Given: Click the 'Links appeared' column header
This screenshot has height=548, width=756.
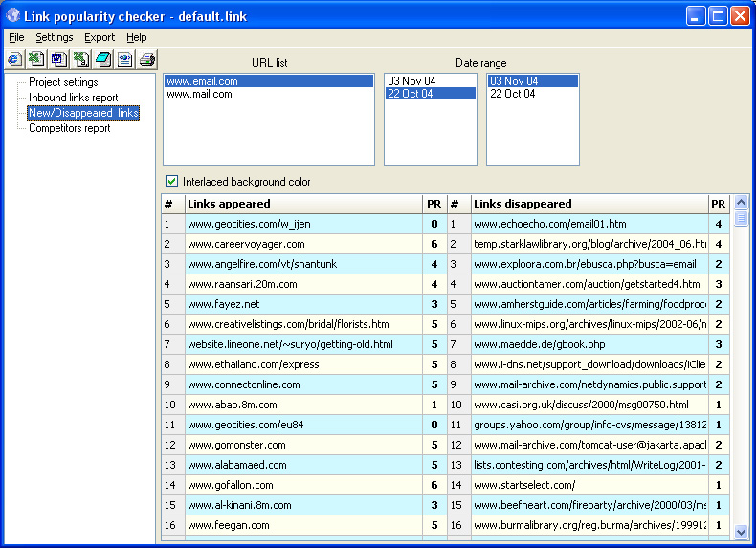Looking at the screenshot, I should click(230, 204).
